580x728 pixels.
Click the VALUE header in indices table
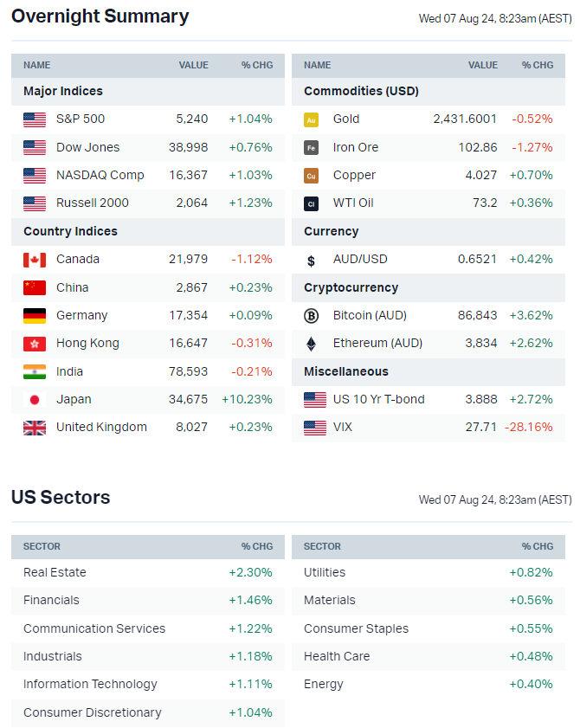pos(193,66)
